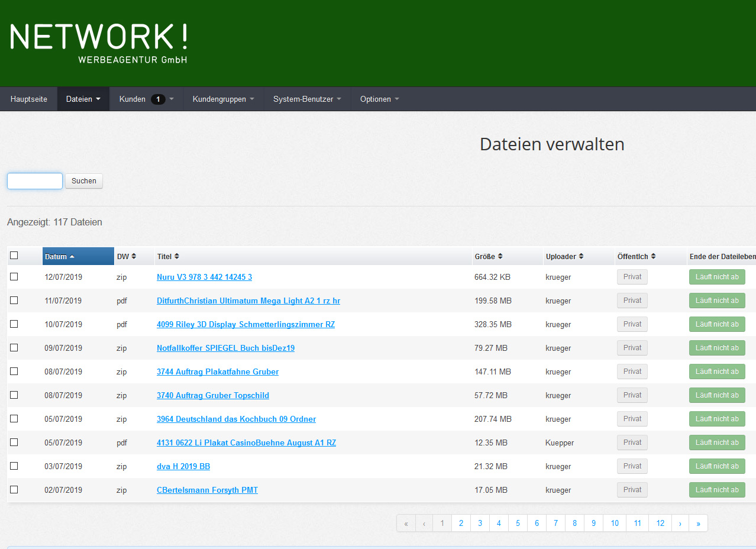Sort table by Datum column arrow
This screenshot has height=549, width=756.
point(72,256)
